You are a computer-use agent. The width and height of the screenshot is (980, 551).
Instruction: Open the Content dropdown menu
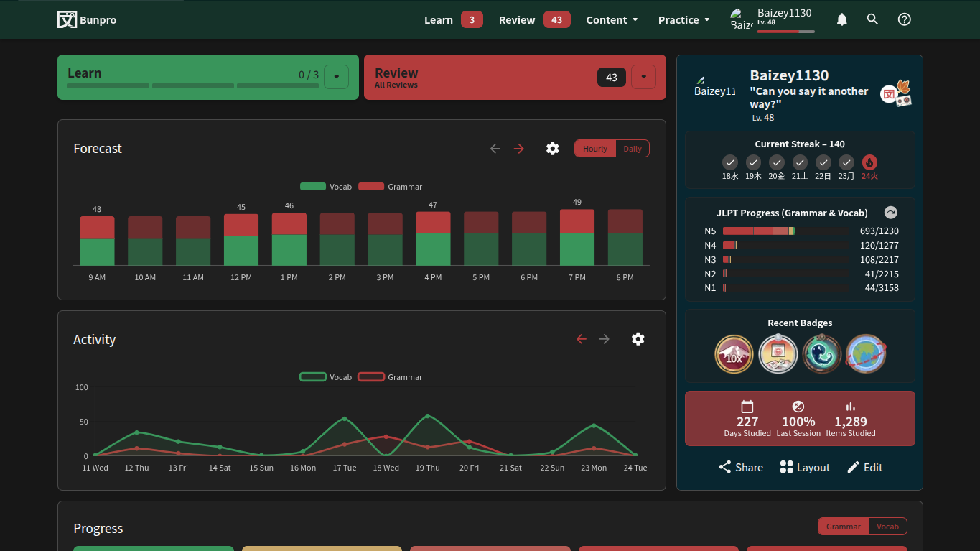pyautogui.click(x=612, y=20)
